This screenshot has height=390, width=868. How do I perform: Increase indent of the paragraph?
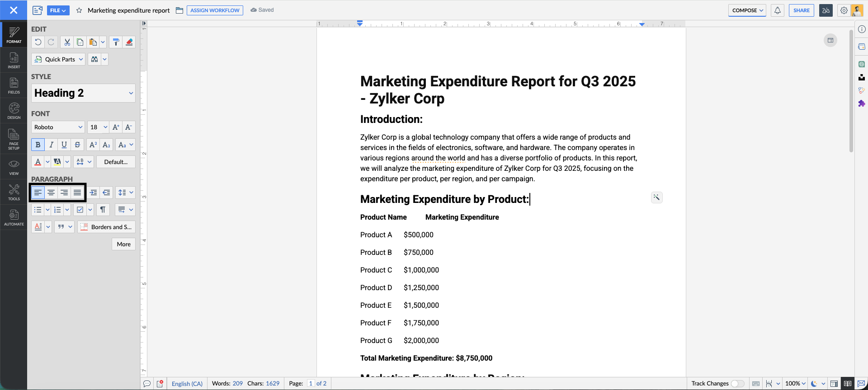[x=93, y=193]
